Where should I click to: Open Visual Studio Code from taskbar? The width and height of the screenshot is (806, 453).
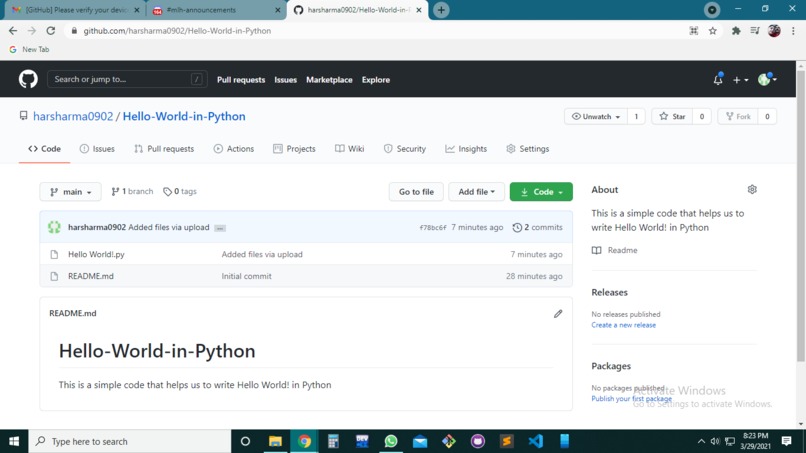click(x=535, y=441)
